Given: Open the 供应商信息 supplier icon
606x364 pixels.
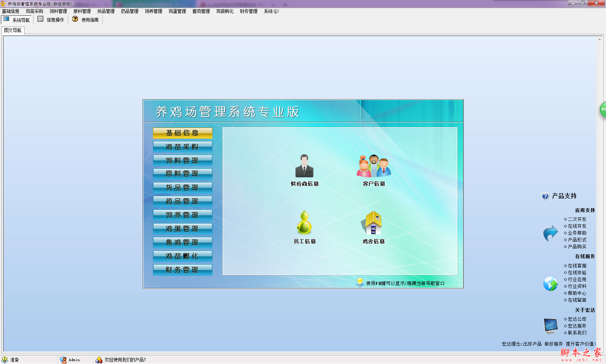Looking at the screenshot, I should click(x=304, y=167).
